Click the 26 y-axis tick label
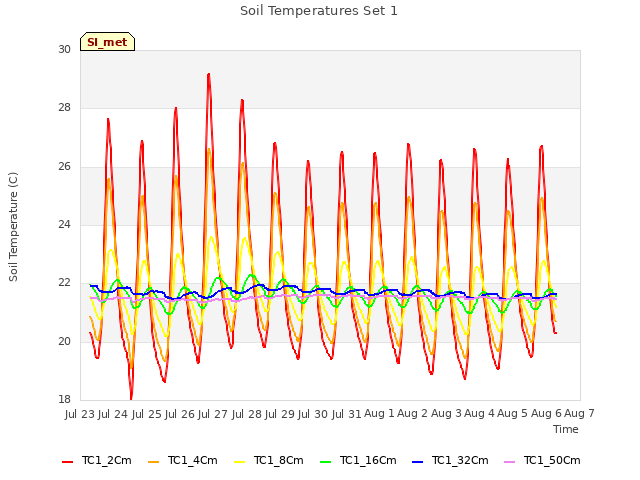The width and height of the screenshot is (640, 480). (64, 167)
